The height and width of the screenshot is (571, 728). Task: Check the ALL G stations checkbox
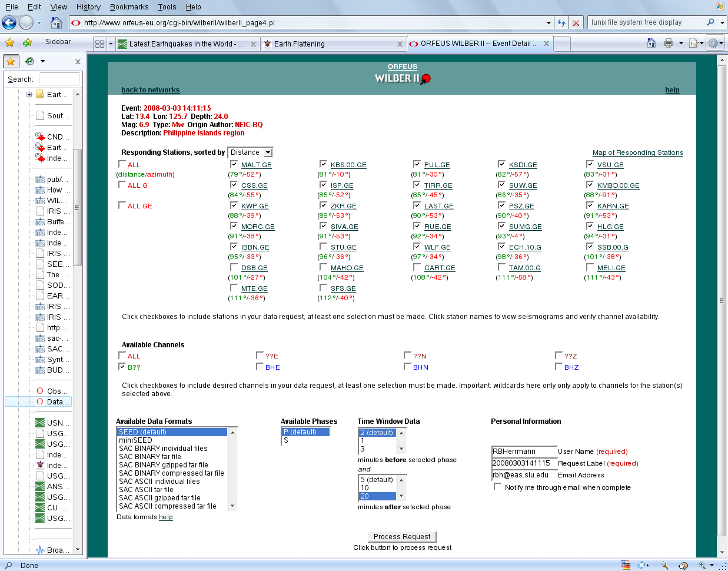(x=122, y=185)
